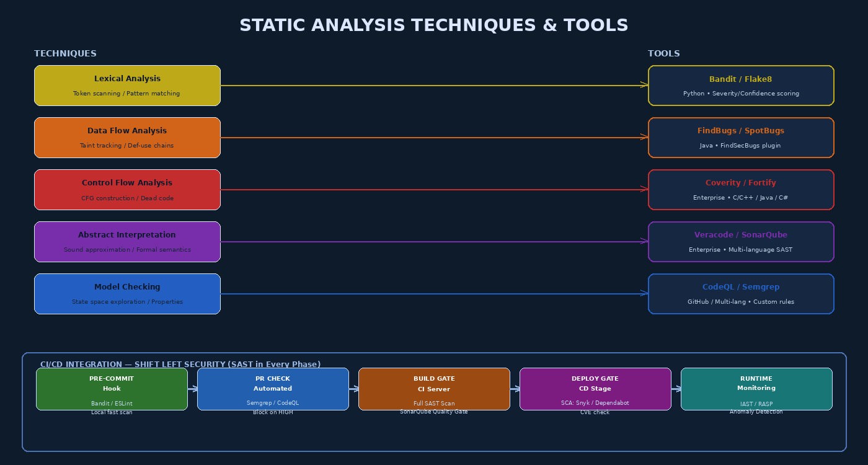Viewport: 868px width, 465px height.
Task: Select the Bandit / Flake8 tool card
Action: (x=741, y=86)
